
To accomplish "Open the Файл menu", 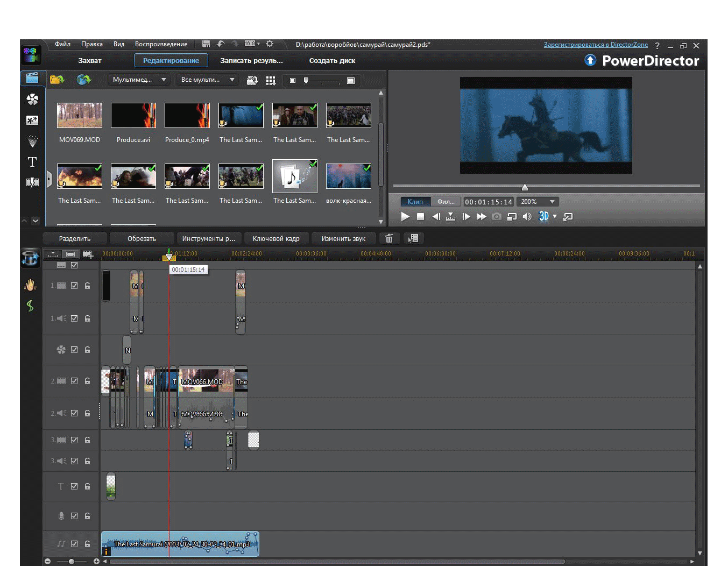I will click(x=62, y=45).
